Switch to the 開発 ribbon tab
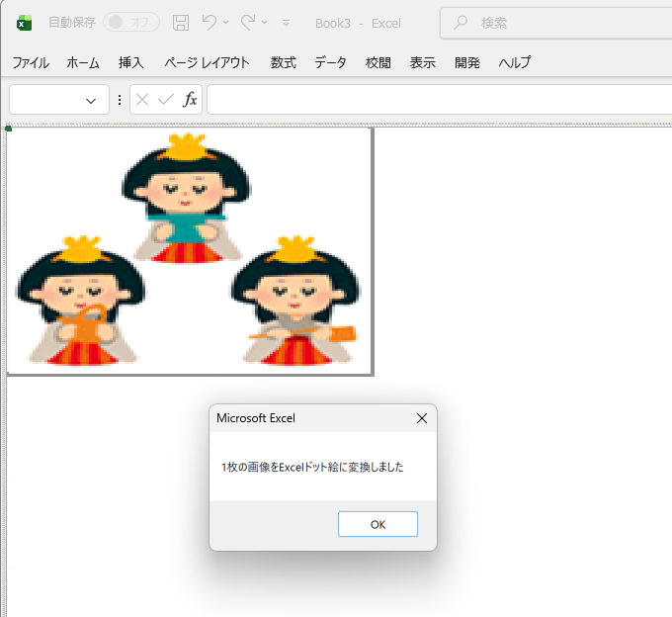This screenshot has height=617, width=672. (x=467, y=62)
